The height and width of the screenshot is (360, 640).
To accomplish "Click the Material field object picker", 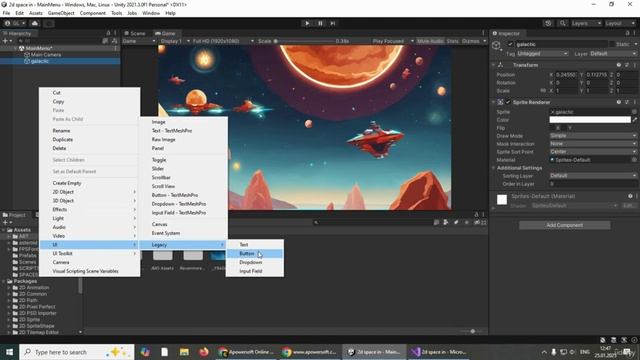I will coord(634,160).
